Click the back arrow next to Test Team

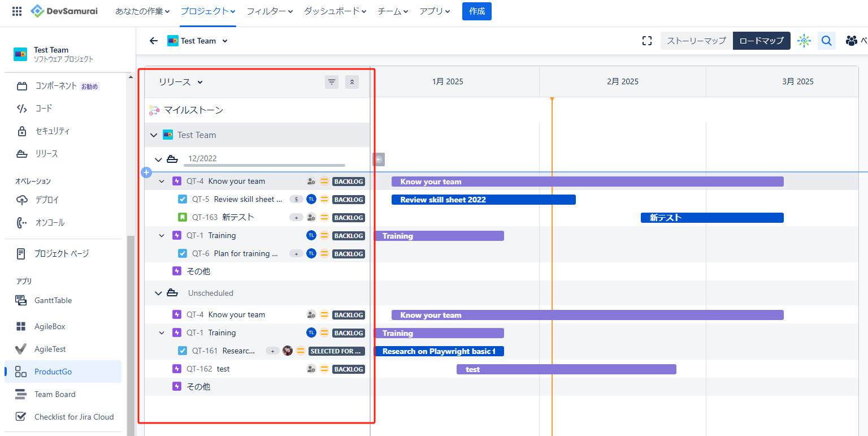tap(154, 41)
